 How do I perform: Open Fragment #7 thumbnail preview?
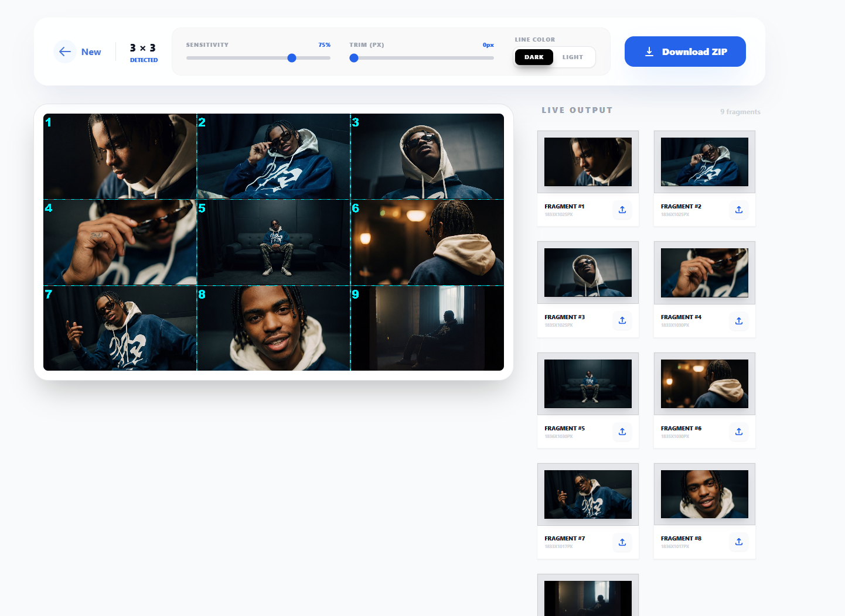point(588,494)
